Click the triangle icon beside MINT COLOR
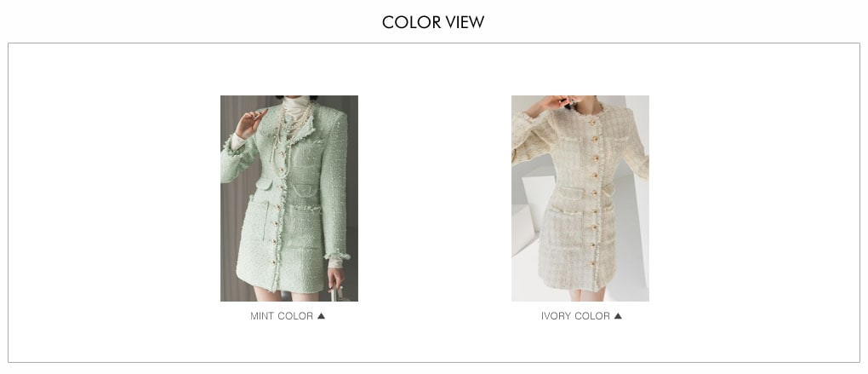 tap(321, 316)
